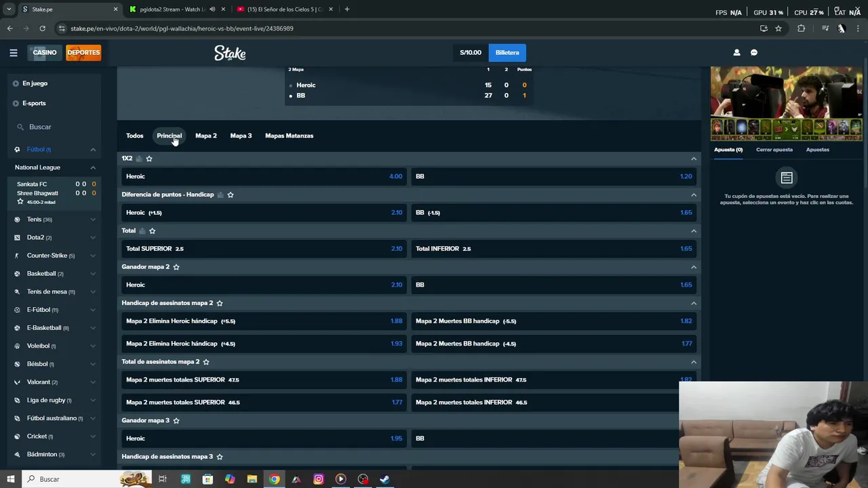Bet on Heroic 1X2 at 4.00
The image size is (868, 488).
pos(264,176)
